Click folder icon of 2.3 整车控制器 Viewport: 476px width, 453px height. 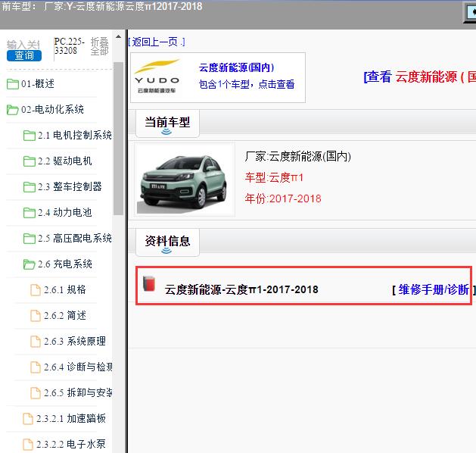[x=30, y=187]
